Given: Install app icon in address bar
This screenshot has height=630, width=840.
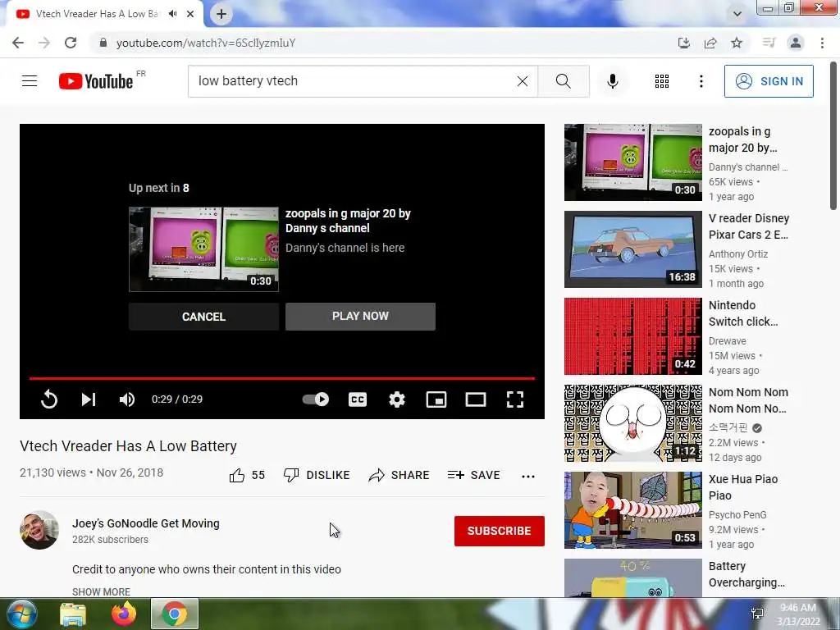Looking at the screenshot, I should [683, 43].
